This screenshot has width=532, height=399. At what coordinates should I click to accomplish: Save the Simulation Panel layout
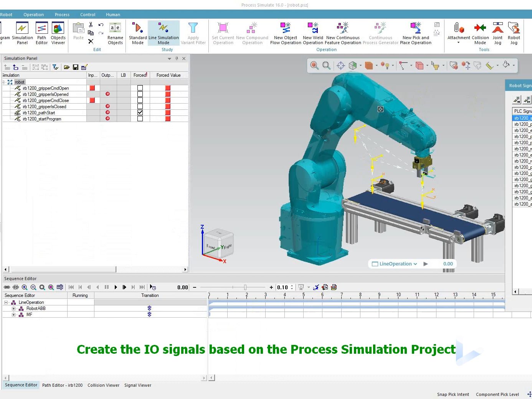[76, 67]
